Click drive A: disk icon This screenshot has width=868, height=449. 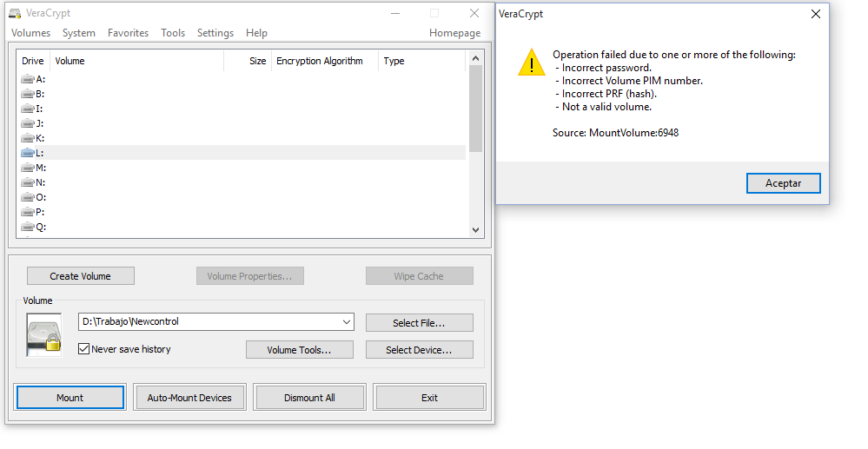tap(28, 79)
